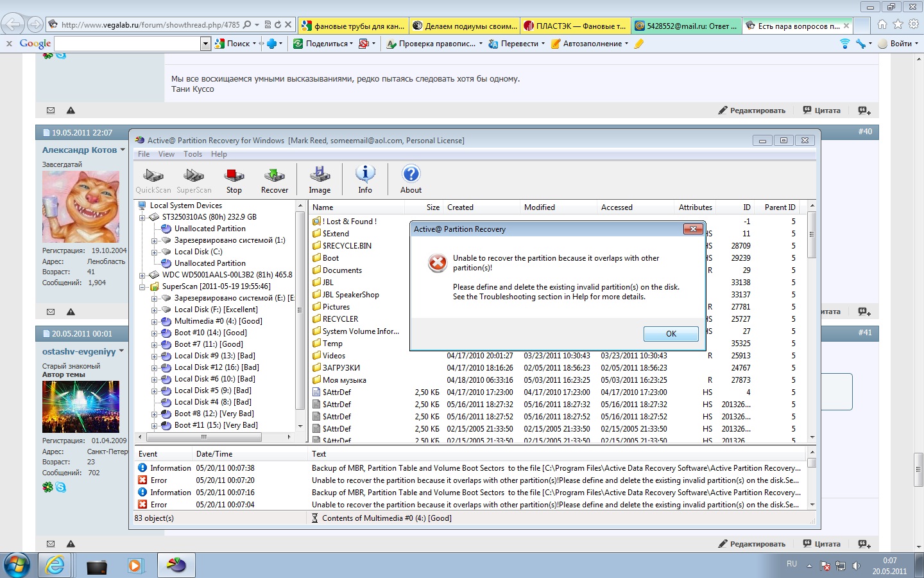The image size is (924, 578).
Task: Close the Google toolbar with the X
Action: (9, 44)
